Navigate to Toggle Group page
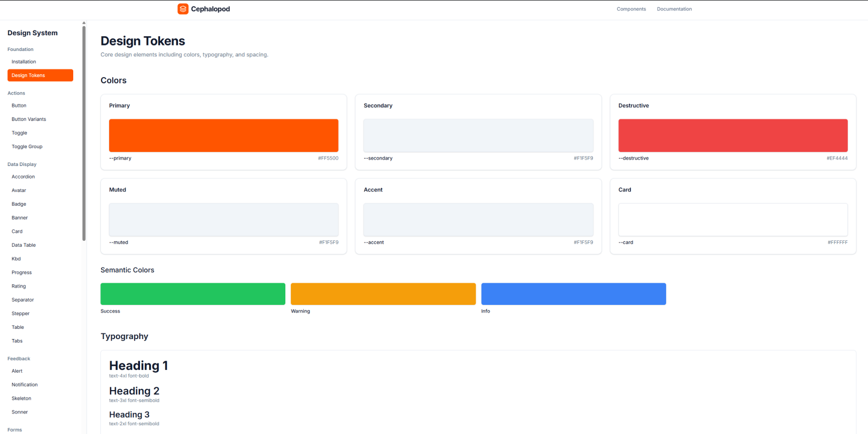This screenshot has height=434, width=868. point(40,146)
